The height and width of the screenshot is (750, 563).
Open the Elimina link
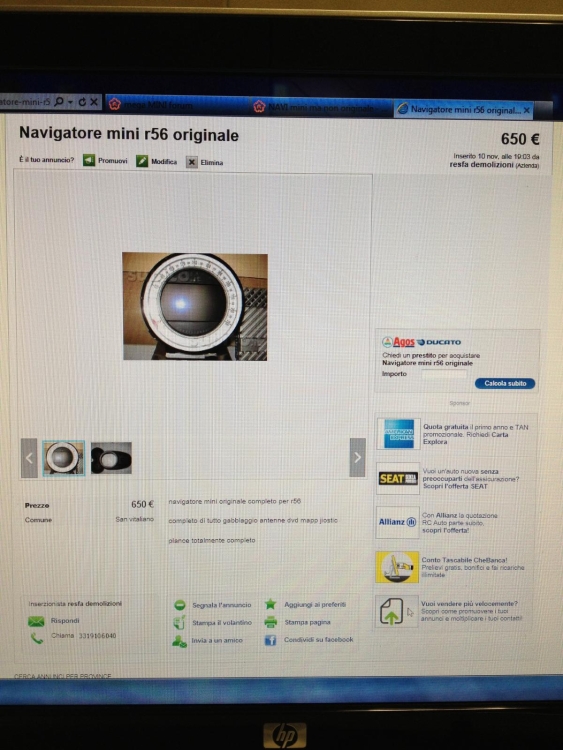[211, 163]
